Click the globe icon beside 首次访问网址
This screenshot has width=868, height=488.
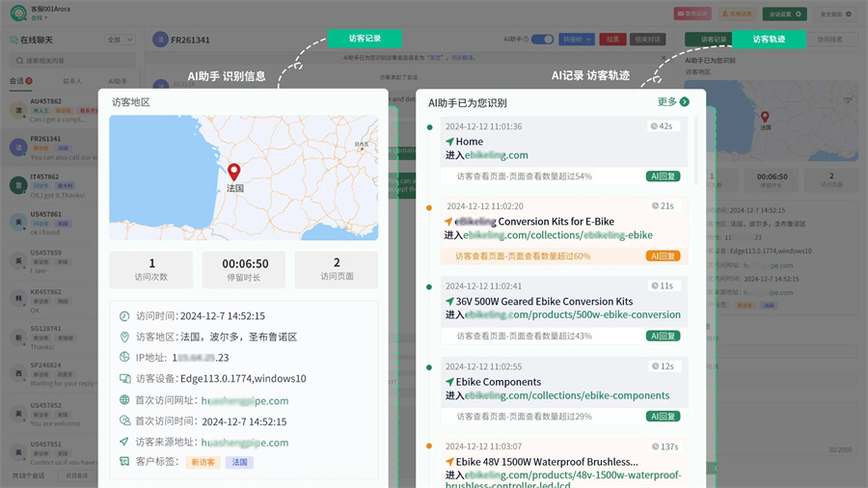tap(123, 400)
